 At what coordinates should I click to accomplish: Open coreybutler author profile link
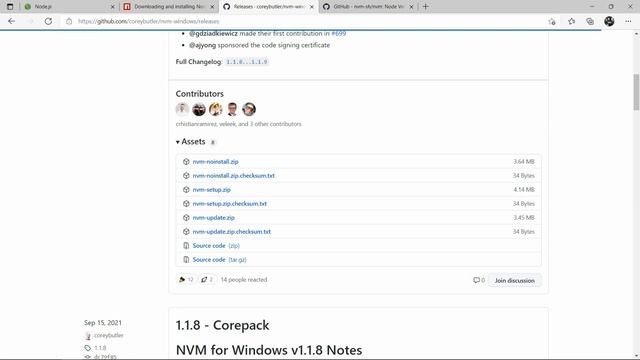108,335
